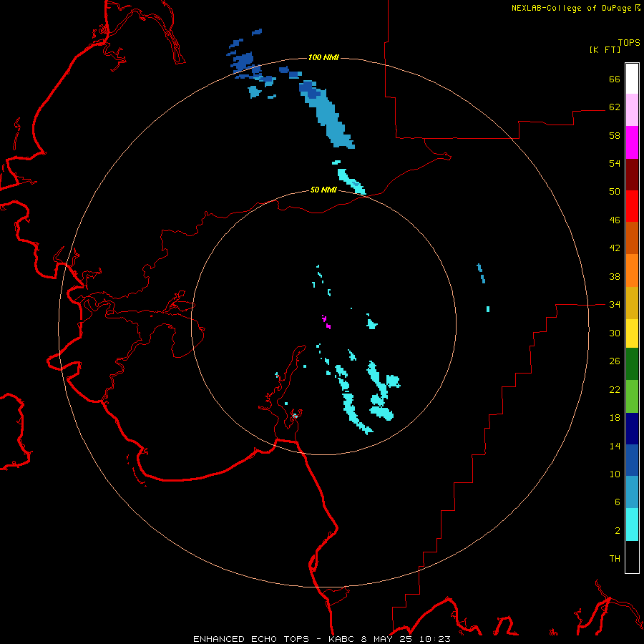Click the '100 NMI' range ring label
The image size is (644, 644).
(x=323, y=57)
